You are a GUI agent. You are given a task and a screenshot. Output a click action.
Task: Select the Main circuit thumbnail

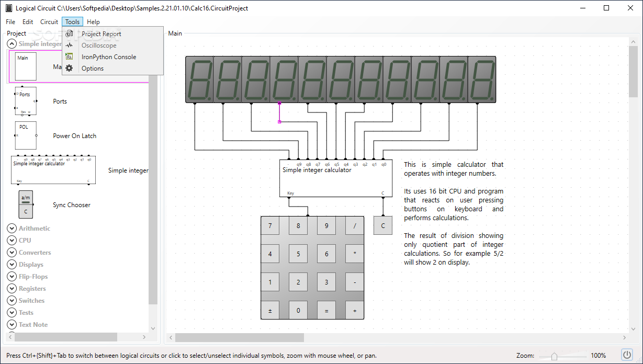pyautogui.click(x=26, y=66)
